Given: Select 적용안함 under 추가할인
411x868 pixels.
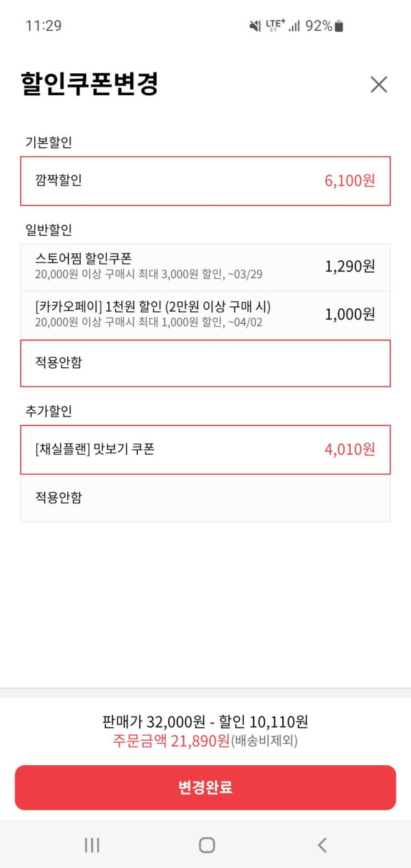Looking at the screenshot, I should pyautogui.click(x=206, y=497).
